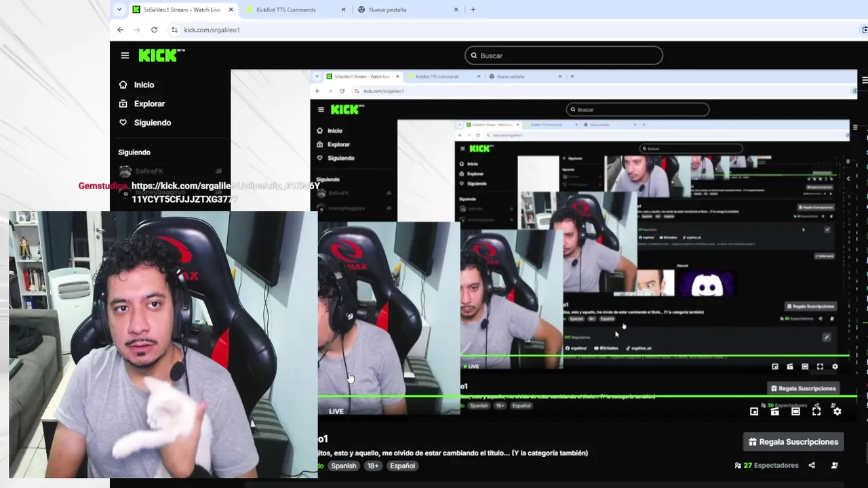
Task: Switch to the Nueva pestaña tab
Action: pyautogui.click(x=387, y=9)
